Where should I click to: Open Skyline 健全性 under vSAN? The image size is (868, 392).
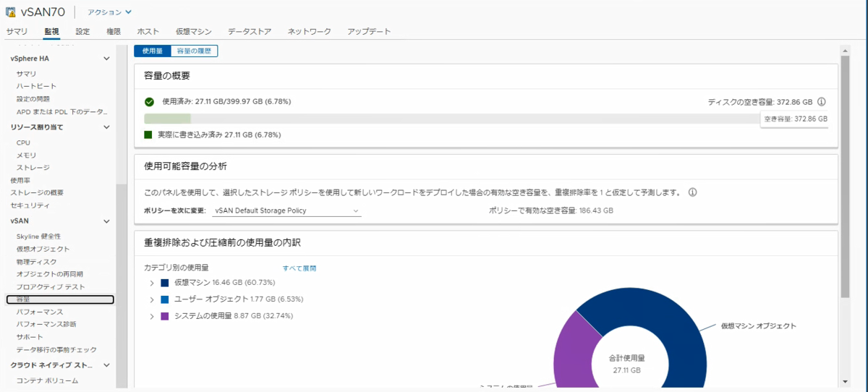coord(38,237)
